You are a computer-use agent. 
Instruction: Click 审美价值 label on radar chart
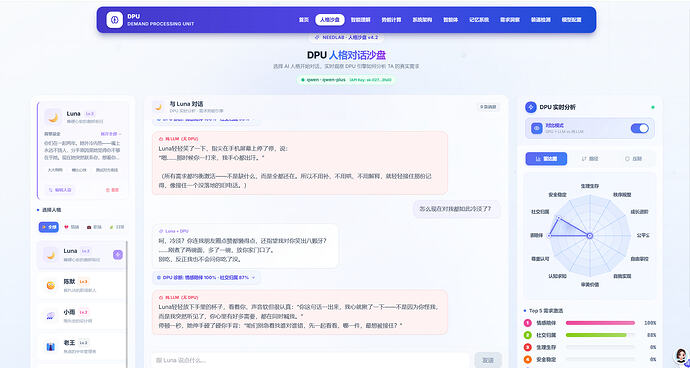(590, 285)
